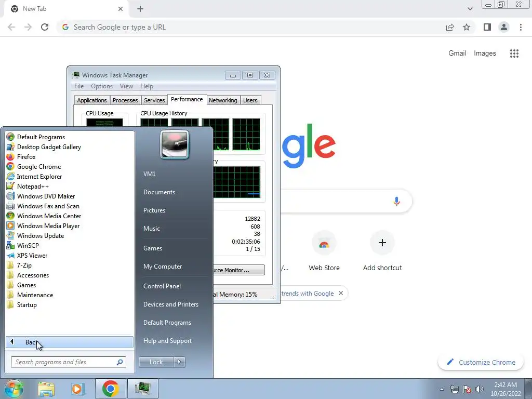Switch to the Applications tab
The width and height of the screenshot is (532, 399).
click(x=91, y=100)
